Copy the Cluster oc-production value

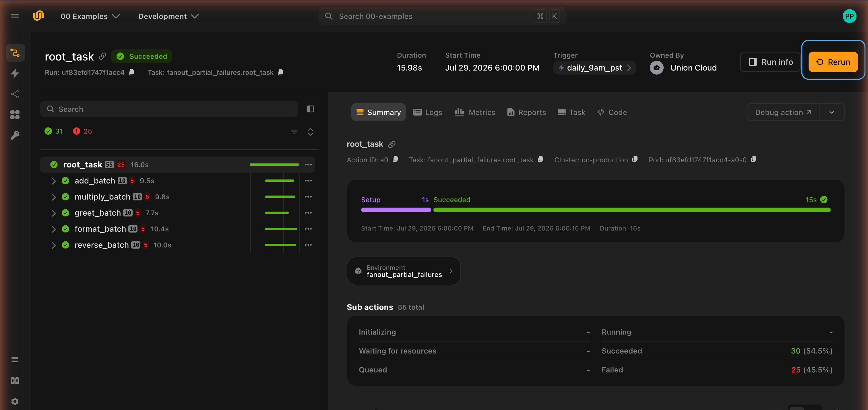pyautogui.click(x=635, y=159)
